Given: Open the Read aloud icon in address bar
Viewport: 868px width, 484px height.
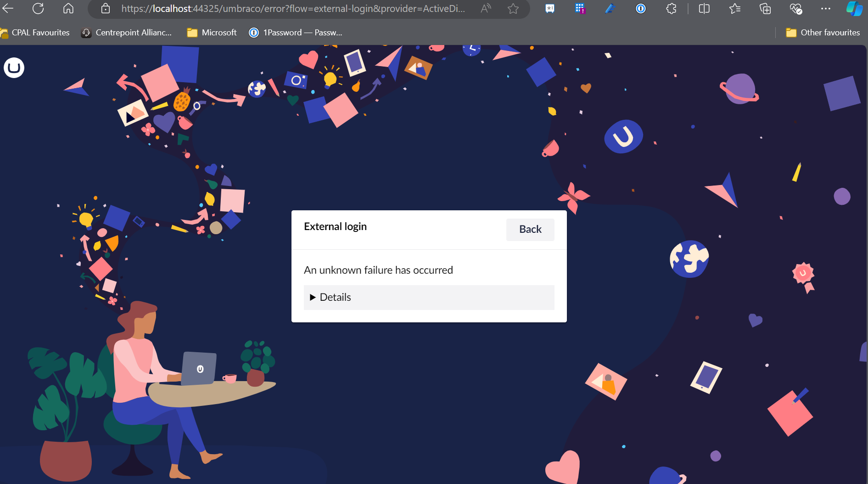Looking at the screenshot, I should coord(486,8).
